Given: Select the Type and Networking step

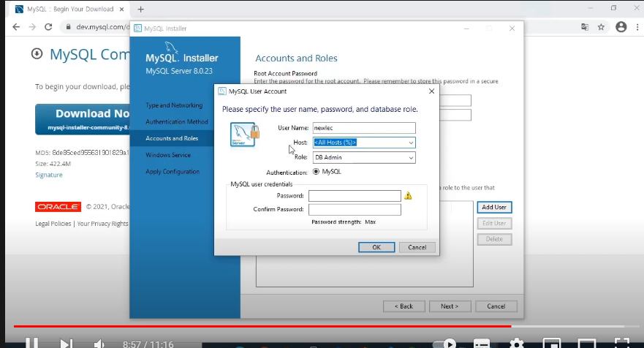Looking at the screenshot, I should pyautogui.click(x=174, y=105).
